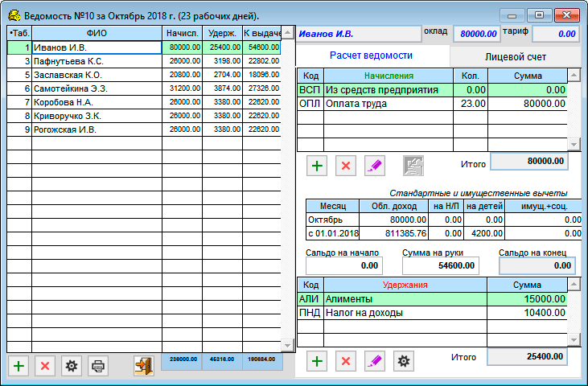Image resolution: width=588 pixels, height=386 pixels.
Task: Click the grayed signature icon near Итого
Action: 413,166
